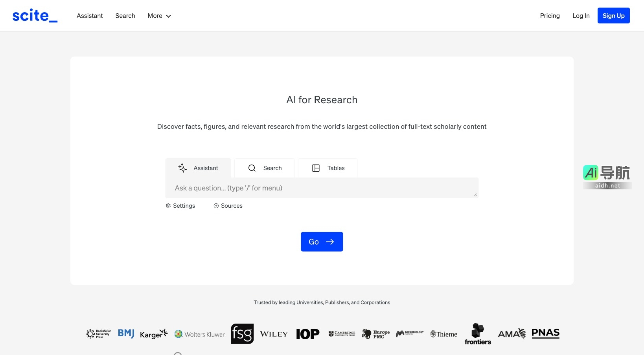Select the Assistant tab with sparkle icon
The height and width of the screenshot is (355, 644).
(x=198, y=168)
